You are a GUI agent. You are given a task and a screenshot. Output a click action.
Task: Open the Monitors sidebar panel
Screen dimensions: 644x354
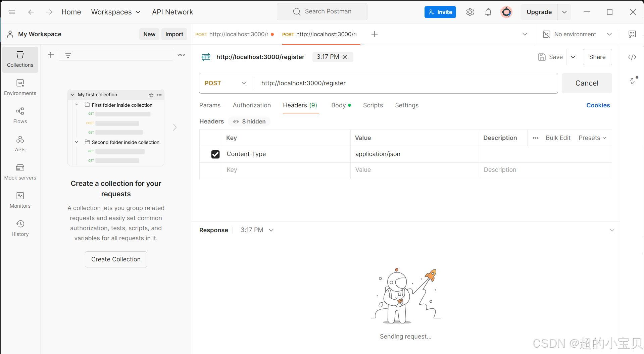pos(20,200)
